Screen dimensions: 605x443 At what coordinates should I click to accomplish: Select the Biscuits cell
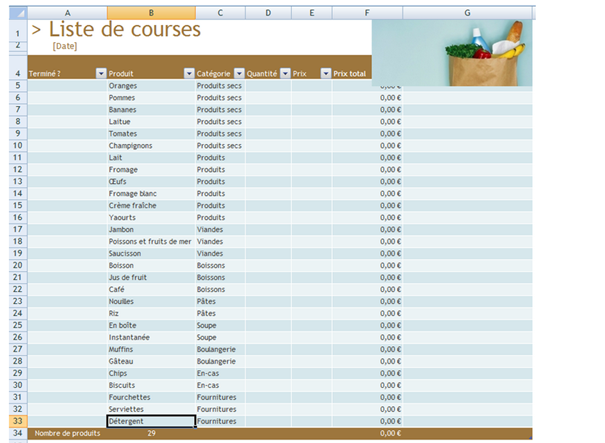click(x=151, y=385)
